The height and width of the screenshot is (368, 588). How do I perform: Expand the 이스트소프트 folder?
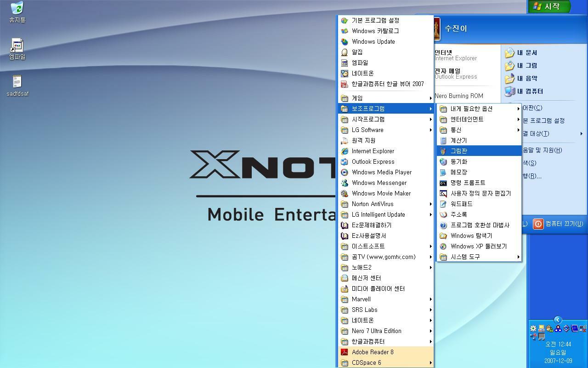tap(386, 246)
